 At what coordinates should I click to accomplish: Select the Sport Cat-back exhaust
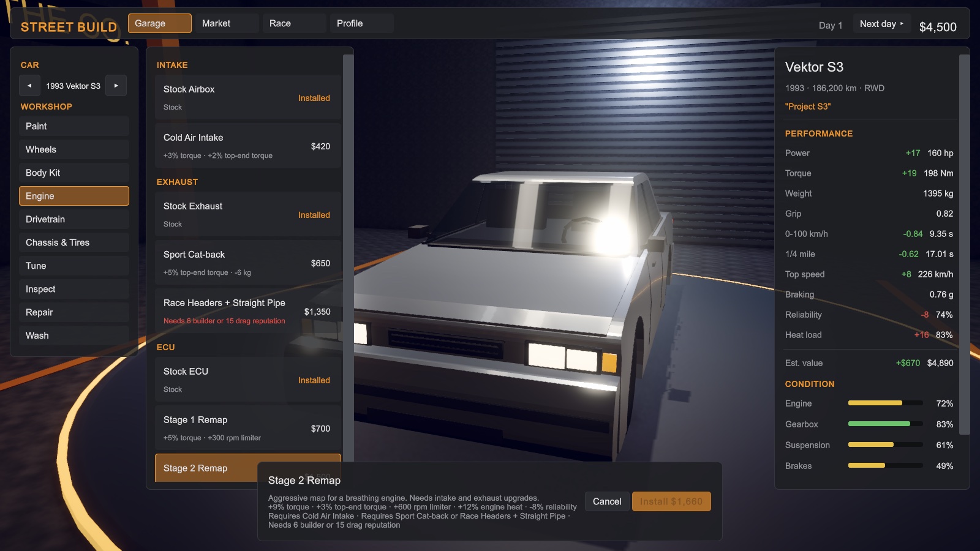(x=248, y=263)
